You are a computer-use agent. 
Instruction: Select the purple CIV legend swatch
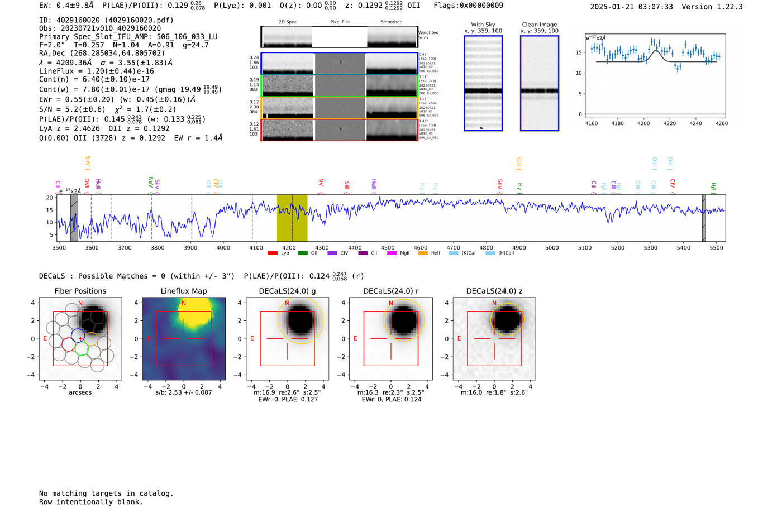332,253
